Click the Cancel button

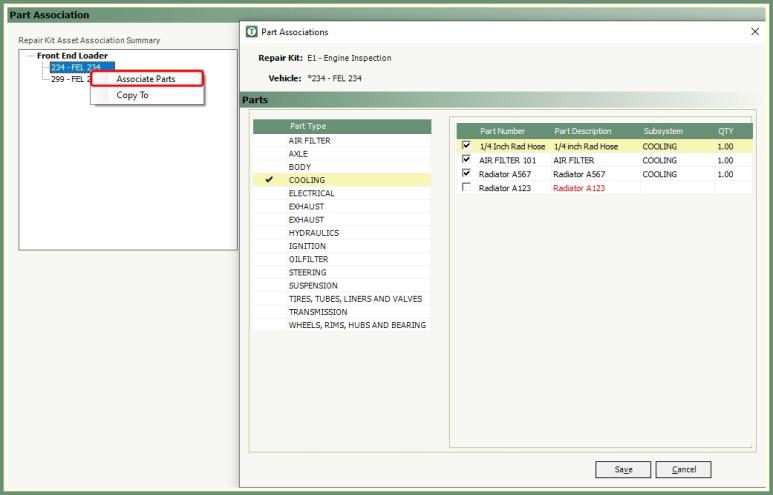[683, 470]
